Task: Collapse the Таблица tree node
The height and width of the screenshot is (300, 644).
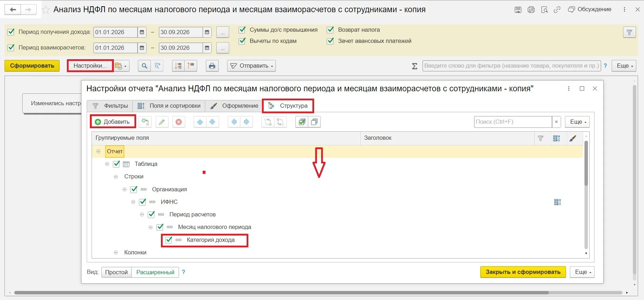Action: [107, 164]
